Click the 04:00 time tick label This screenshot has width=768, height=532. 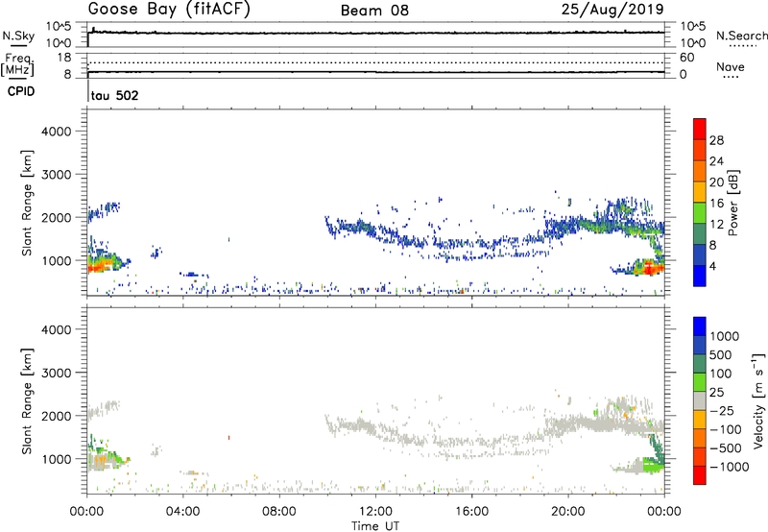click(182, 512)
